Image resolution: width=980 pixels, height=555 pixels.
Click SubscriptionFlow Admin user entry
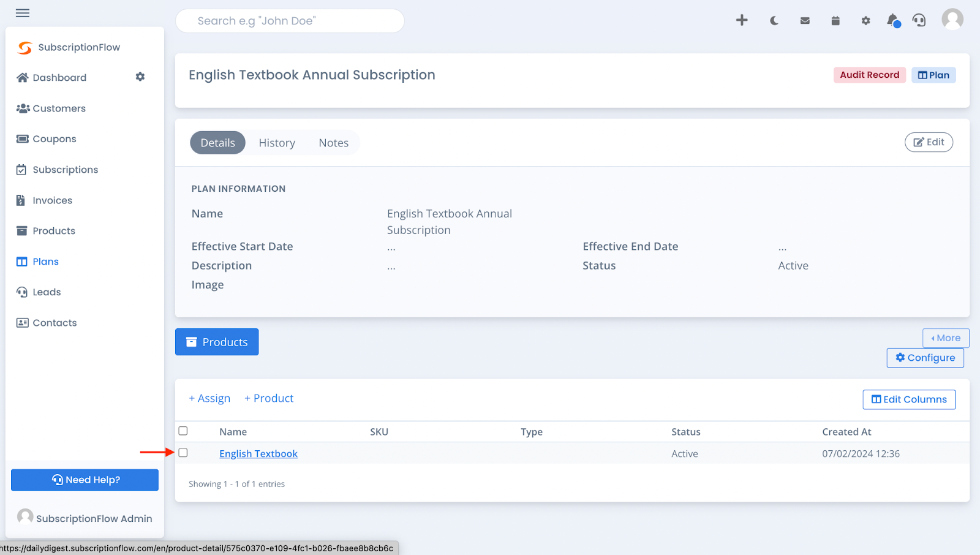[x=85, y=518]
